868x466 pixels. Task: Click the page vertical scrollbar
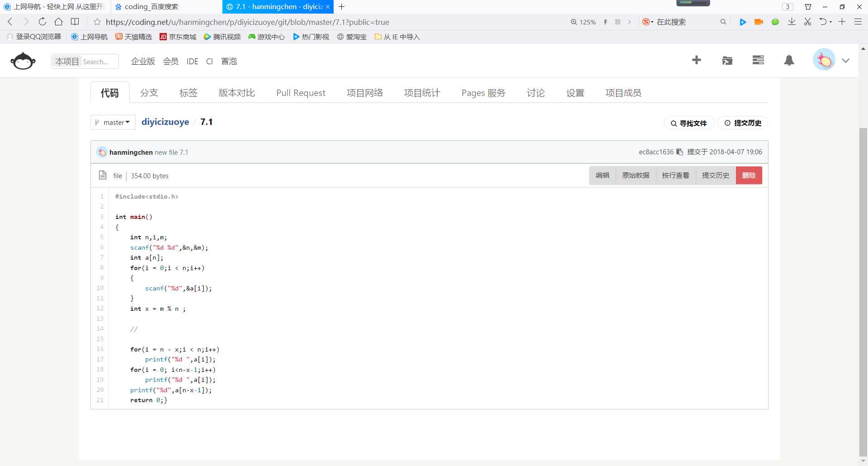(x=863, y=292)
